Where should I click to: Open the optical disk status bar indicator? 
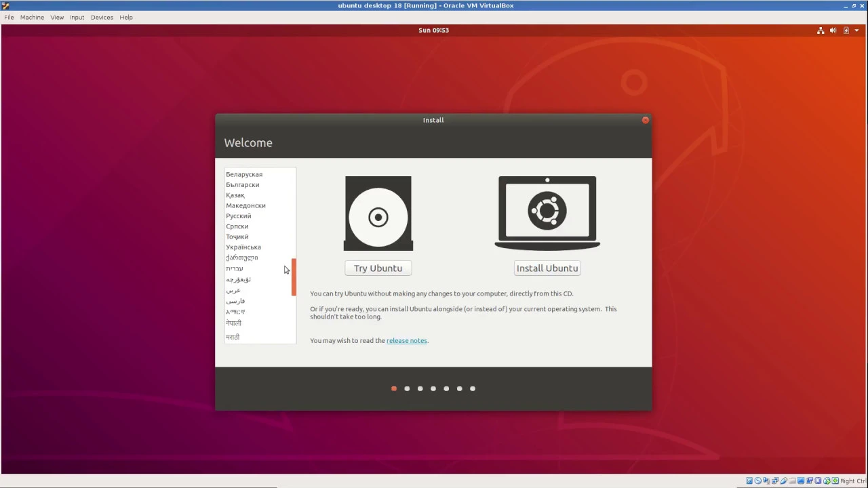[x=757, y=481]
